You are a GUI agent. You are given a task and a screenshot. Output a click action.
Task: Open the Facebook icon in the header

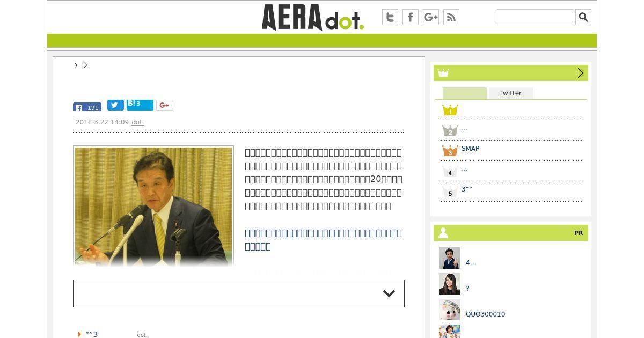pos(411,17)
